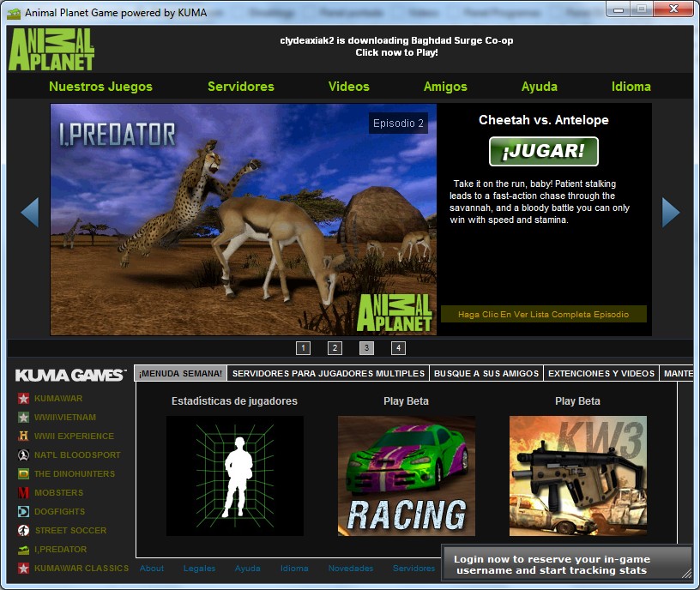
Task: Click the ¡JUGAR! play button
Action: 543,151
